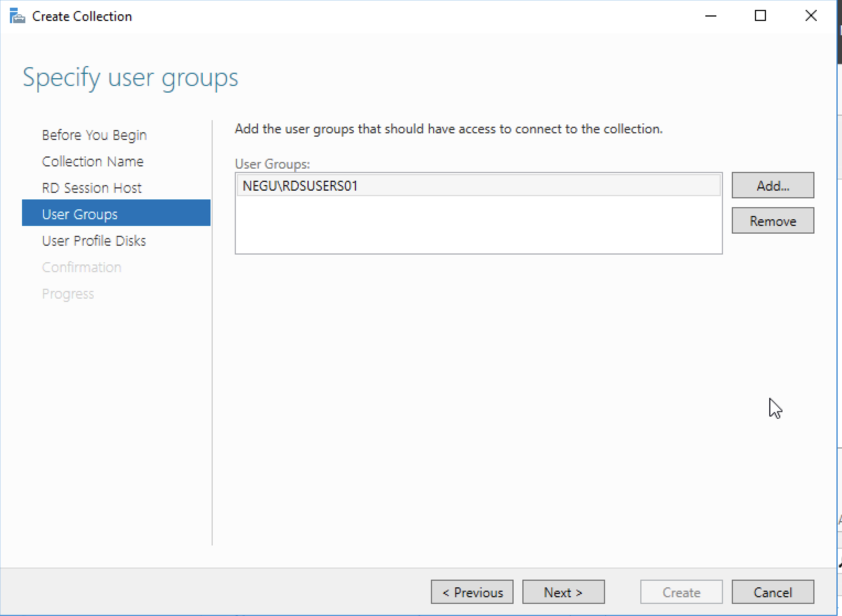Cancel the collection creation wizard
This screenshot has height=616, width=842.
tap(773, 592)
